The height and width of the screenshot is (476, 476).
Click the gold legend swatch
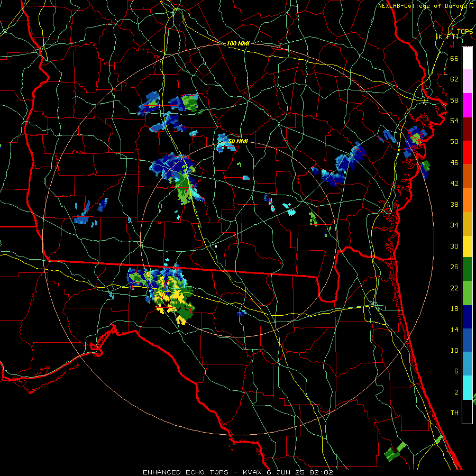tap(467, 224)
